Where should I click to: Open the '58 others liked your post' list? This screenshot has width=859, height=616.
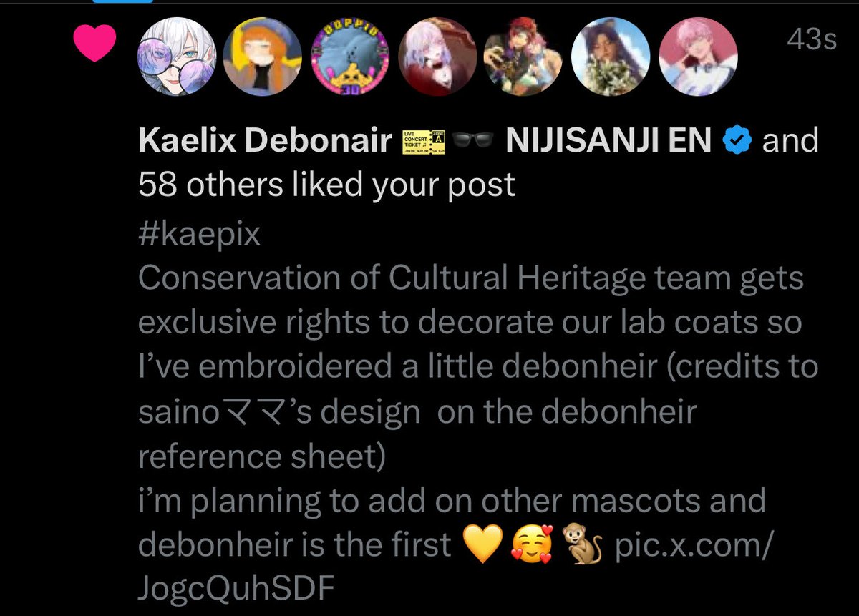326,185
